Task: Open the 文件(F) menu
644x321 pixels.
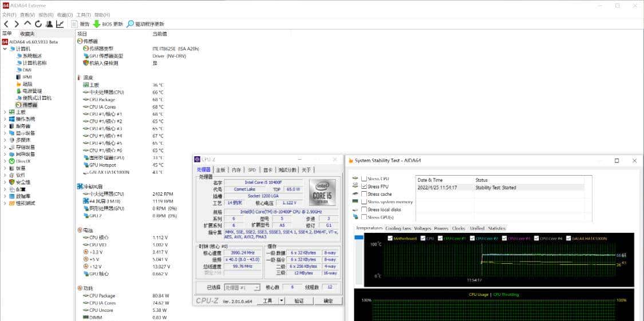Action: click(9, 15)
